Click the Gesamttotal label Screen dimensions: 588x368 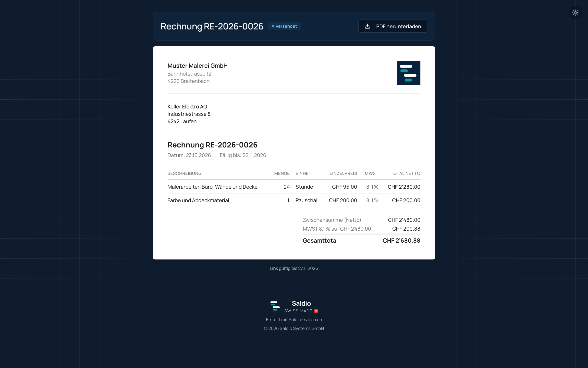pos(320,240)
